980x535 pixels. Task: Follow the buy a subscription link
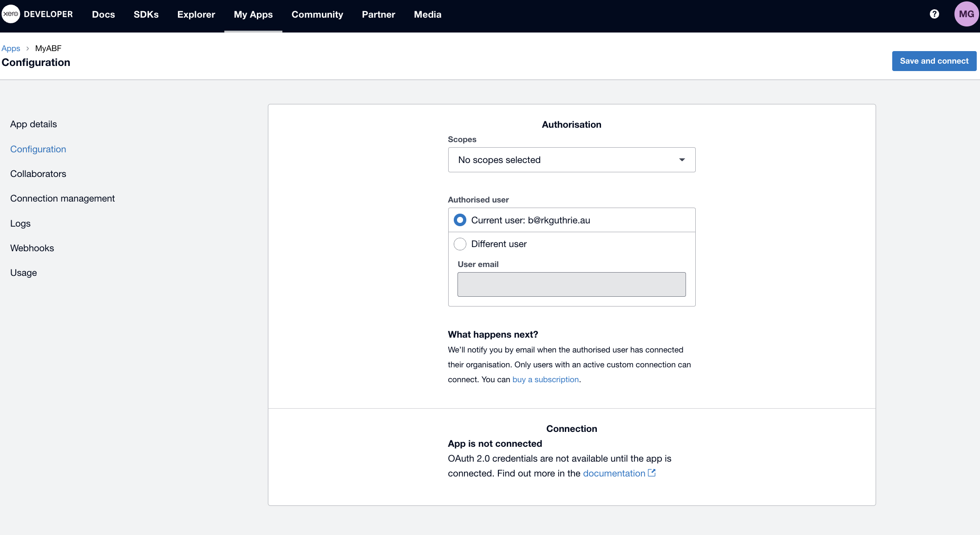point(545,379)
